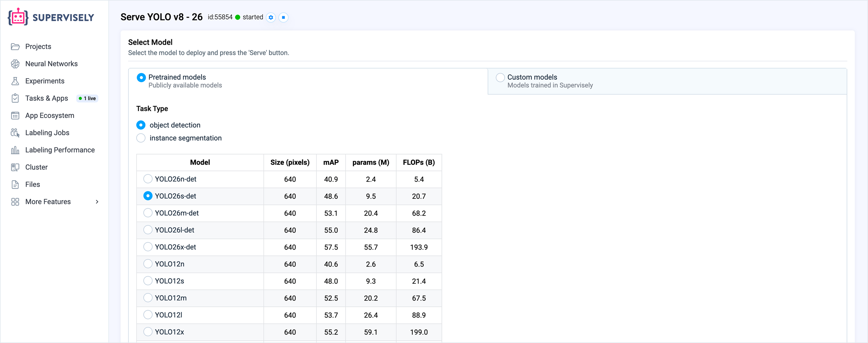868x343 pixels.
Task: Click the YOLO26x-det table row
Action: pyautogui.click(x=289, y=247)
